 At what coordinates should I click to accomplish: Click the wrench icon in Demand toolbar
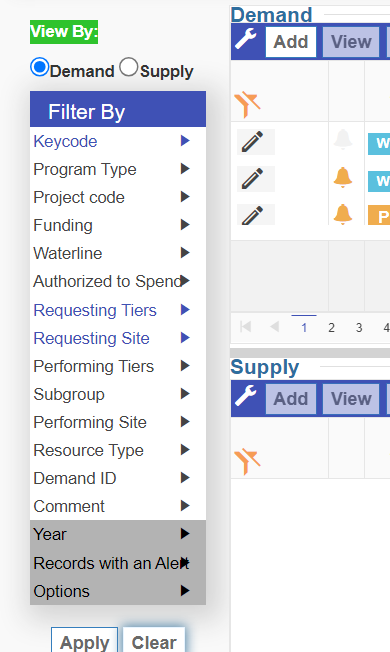245,40
